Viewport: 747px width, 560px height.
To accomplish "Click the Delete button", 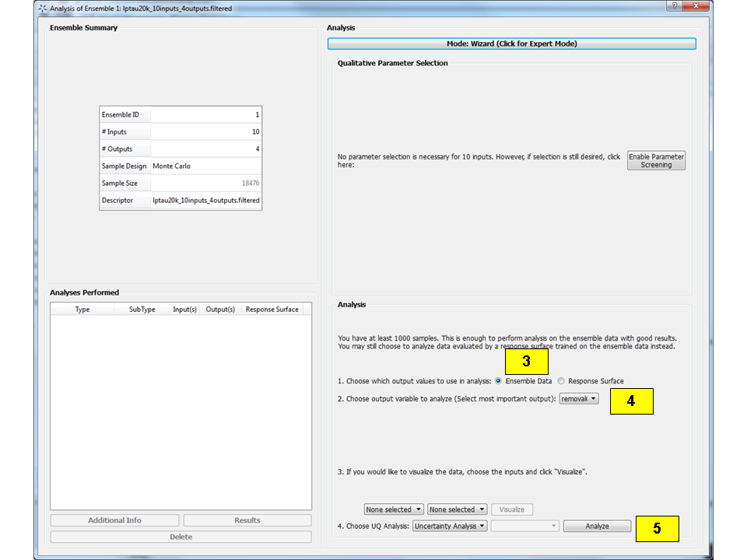I will click(181, 536).
